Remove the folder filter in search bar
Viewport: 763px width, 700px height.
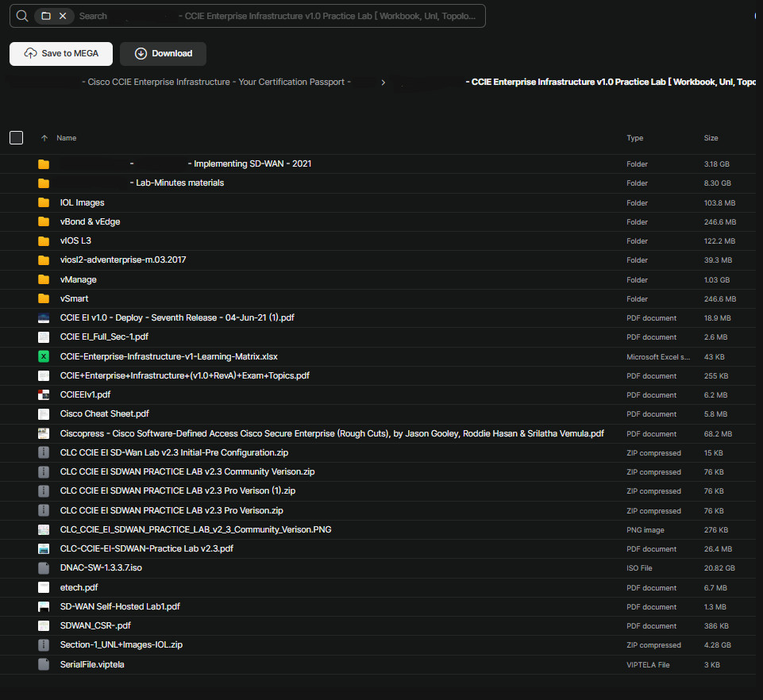(x=63, y=16)
